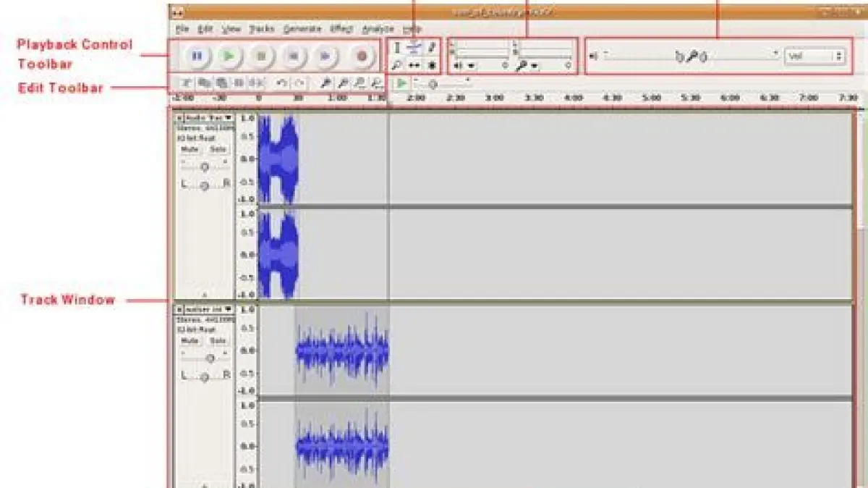This screenshot has height=488, width=868.
Task: Open the second track's name dropdown menu
Action: pos(229,309)
